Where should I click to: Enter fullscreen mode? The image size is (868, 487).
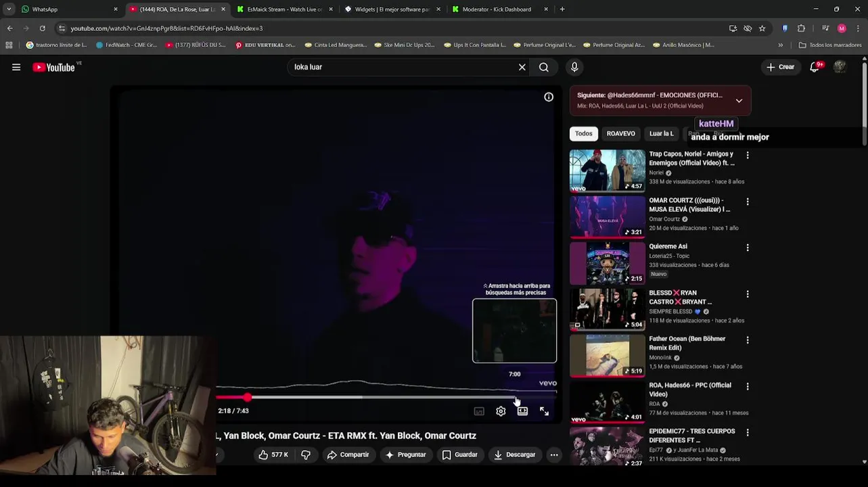[544, 411]
